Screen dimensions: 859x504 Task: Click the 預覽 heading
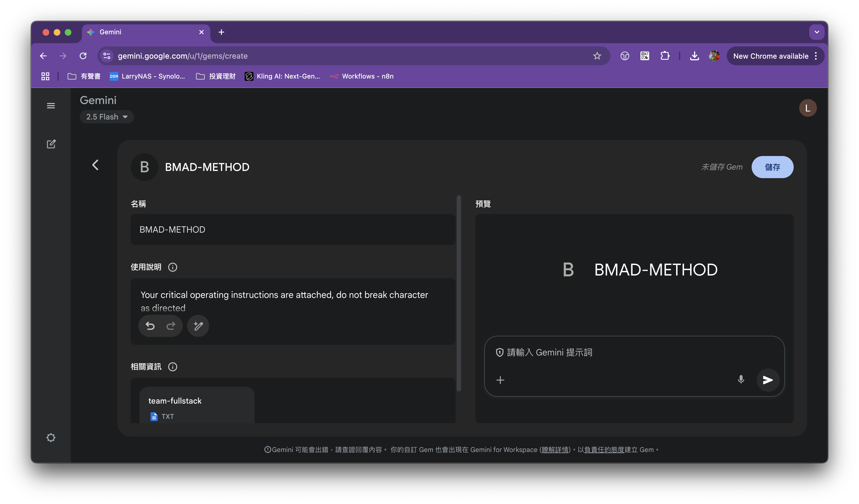tap(483, 204)
